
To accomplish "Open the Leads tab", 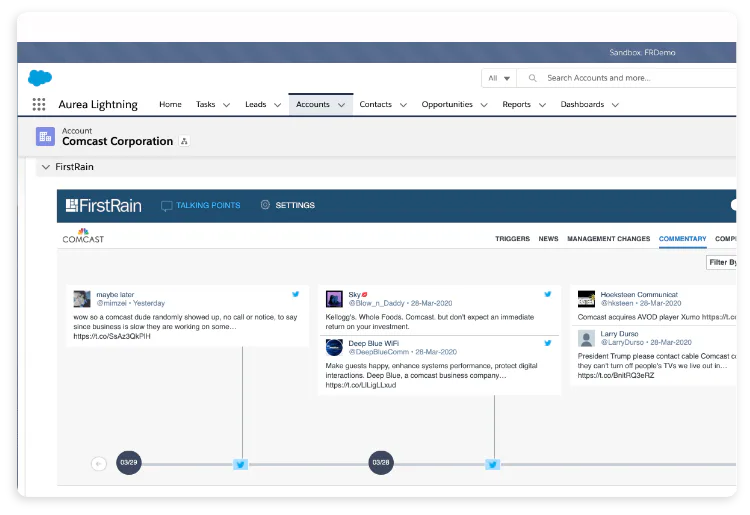I will click(255, 104).
